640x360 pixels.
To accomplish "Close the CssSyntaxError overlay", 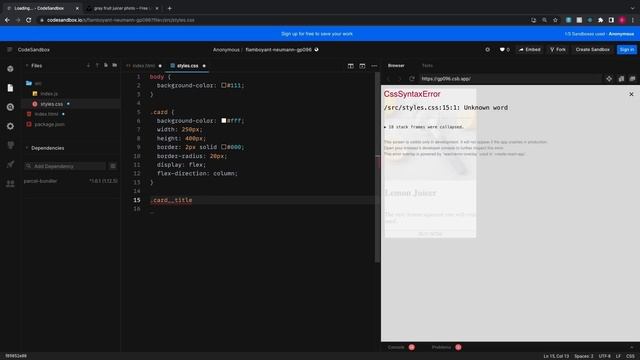I will pos(631,94).
